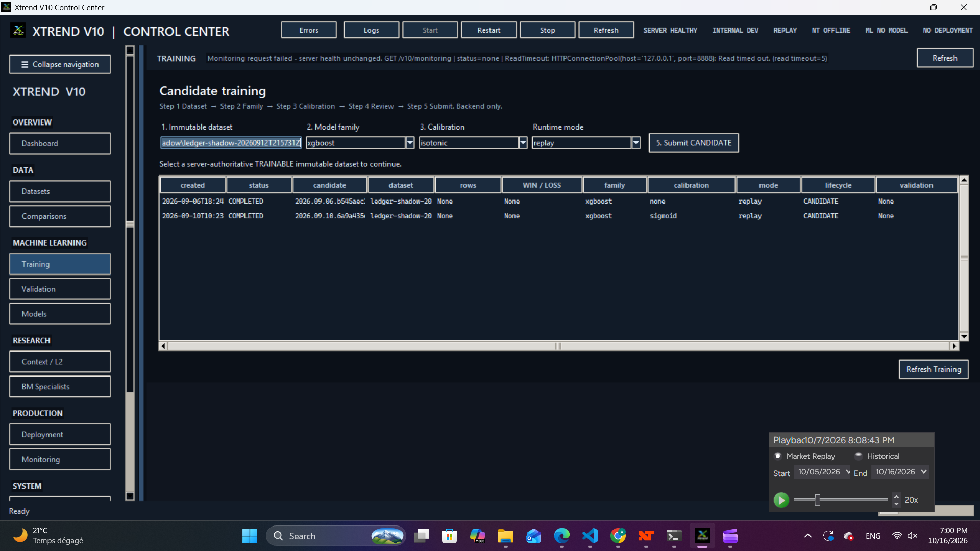
Task: Open the weather widget showing 21°C
Action: tap(48, 536)
